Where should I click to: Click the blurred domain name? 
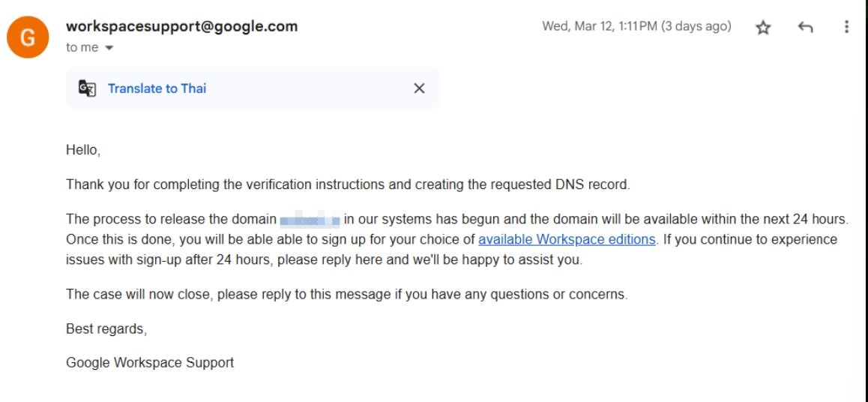click(x=310, y=219)
